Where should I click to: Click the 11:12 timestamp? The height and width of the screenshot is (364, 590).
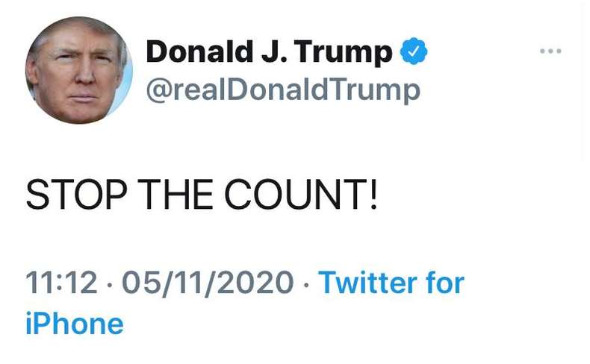[x=61, y=283]
